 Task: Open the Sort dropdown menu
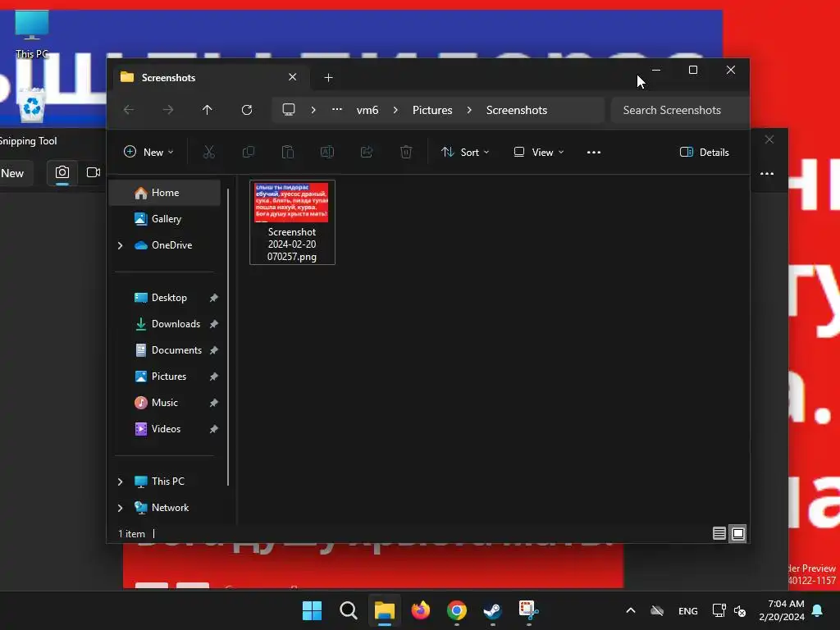(x=465, y=152)
